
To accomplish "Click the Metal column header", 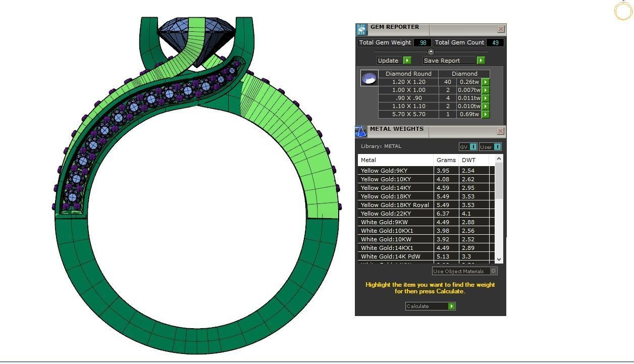I will tap(396, 160).
